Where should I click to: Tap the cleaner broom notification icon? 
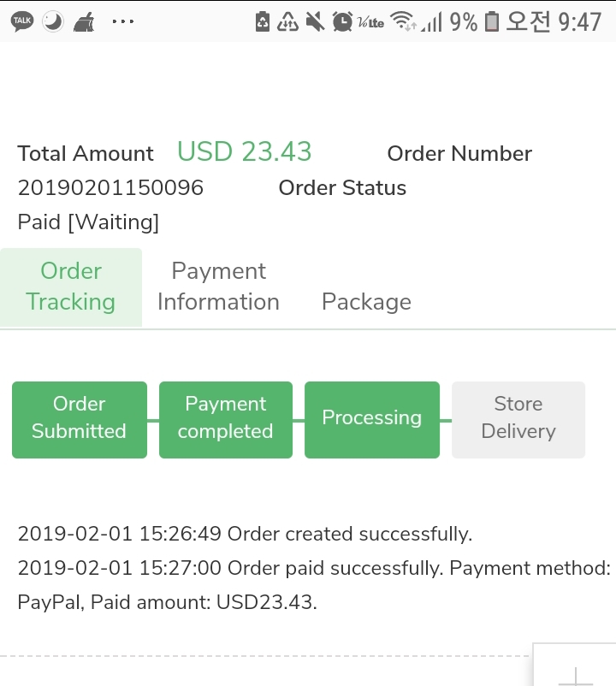click(85, 21)
